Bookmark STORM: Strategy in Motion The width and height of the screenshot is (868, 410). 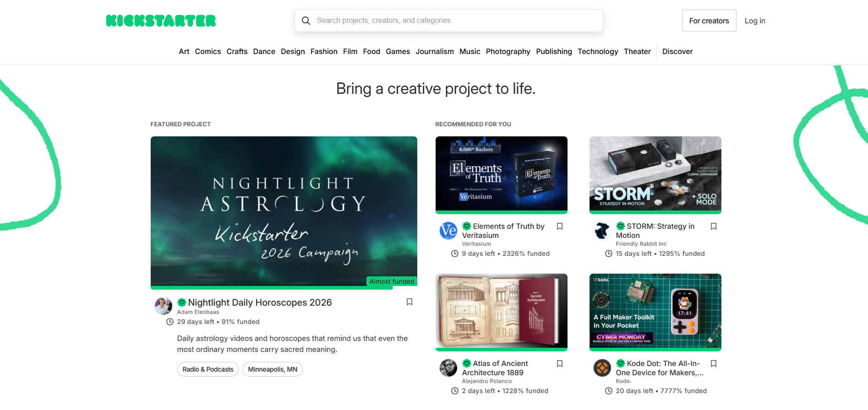click(x=714, y=227)
